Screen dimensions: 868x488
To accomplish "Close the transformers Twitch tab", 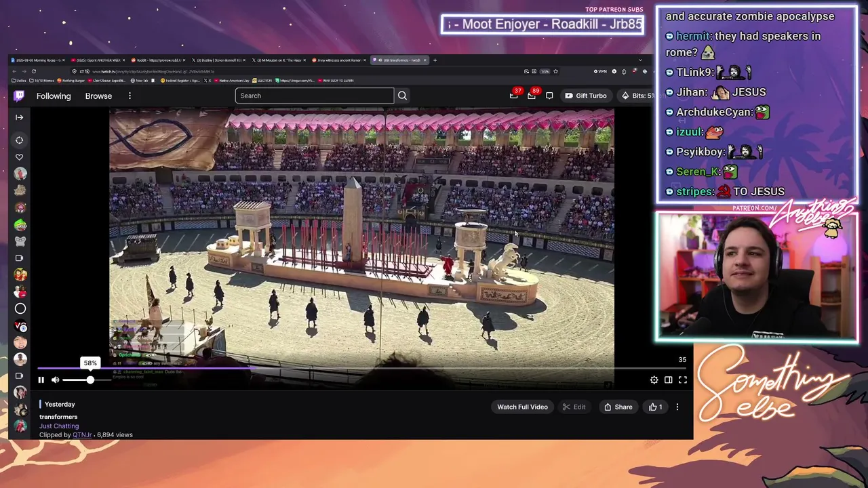I will [x=425, y=60].
